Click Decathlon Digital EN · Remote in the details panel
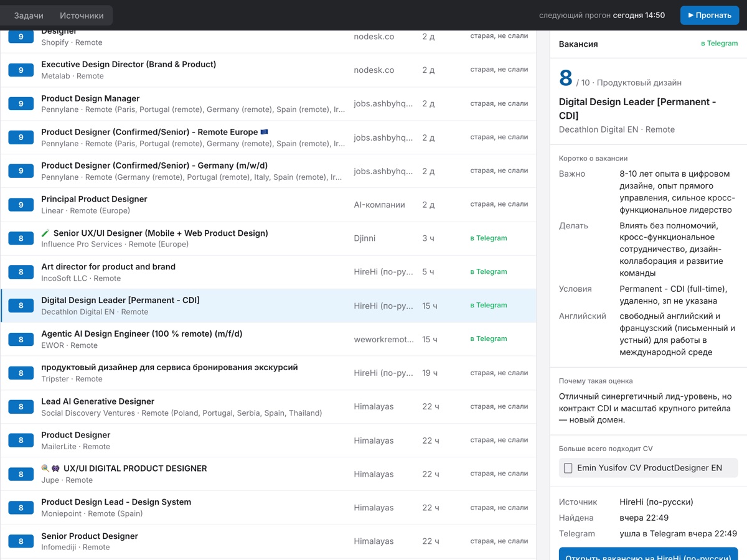 coord(617,129)
